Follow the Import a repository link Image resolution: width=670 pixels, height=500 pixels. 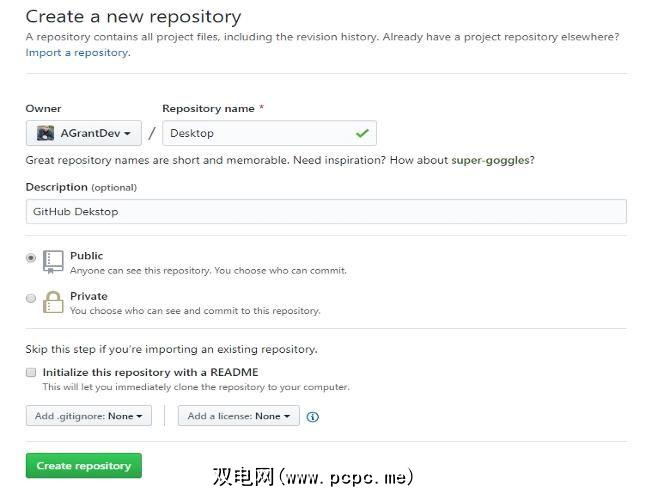76,52
